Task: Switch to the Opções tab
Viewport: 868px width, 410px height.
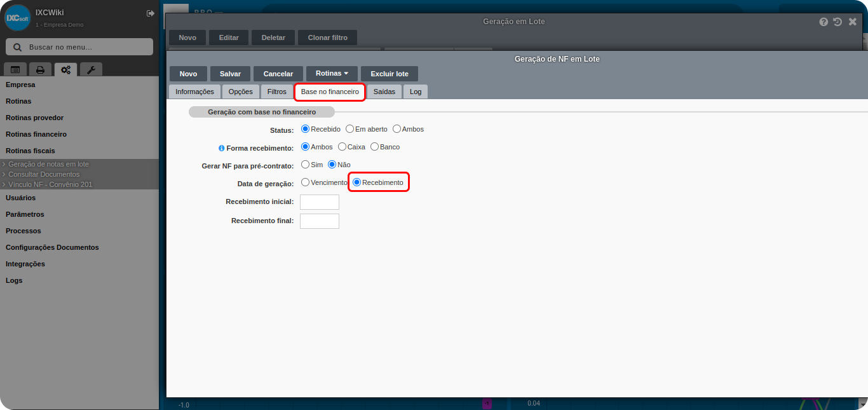Action: point(240,92)
